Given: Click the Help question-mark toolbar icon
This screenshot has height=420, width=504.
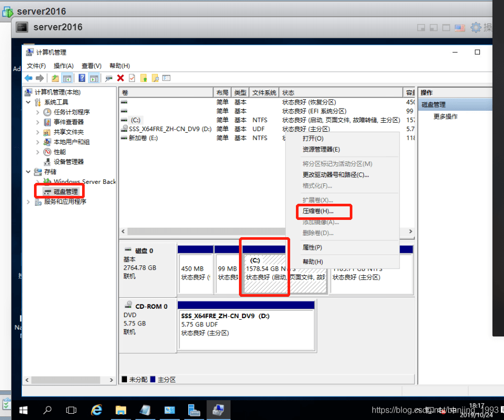Looking at the screenshot, I should pyautogui.click(x=82, y=78).
